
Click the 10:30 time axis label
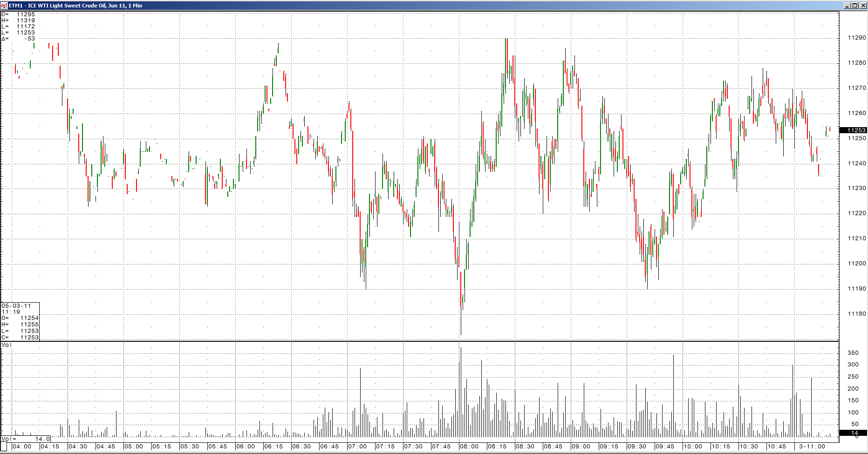click(749, 447)
